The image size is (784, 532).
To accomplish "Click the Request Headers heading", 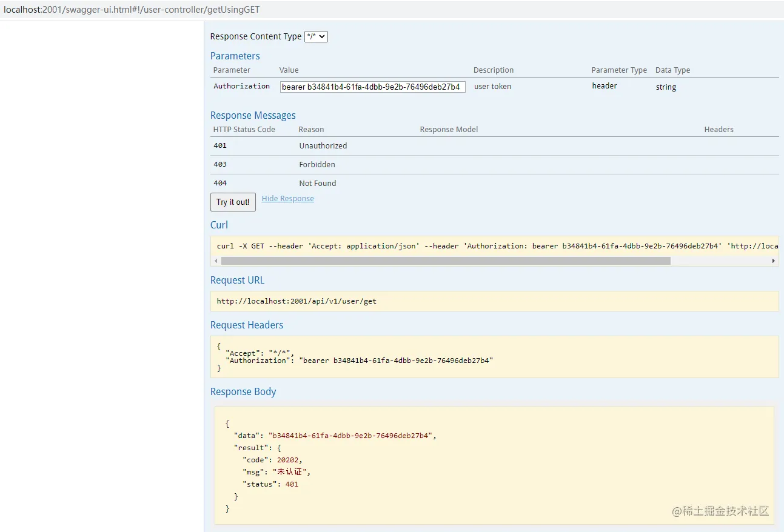I will coord(247,325).
